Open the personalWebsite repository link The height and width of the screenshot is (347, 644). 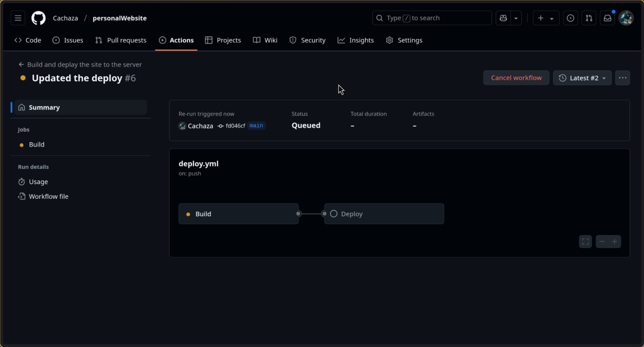click(x=120, y=18)
